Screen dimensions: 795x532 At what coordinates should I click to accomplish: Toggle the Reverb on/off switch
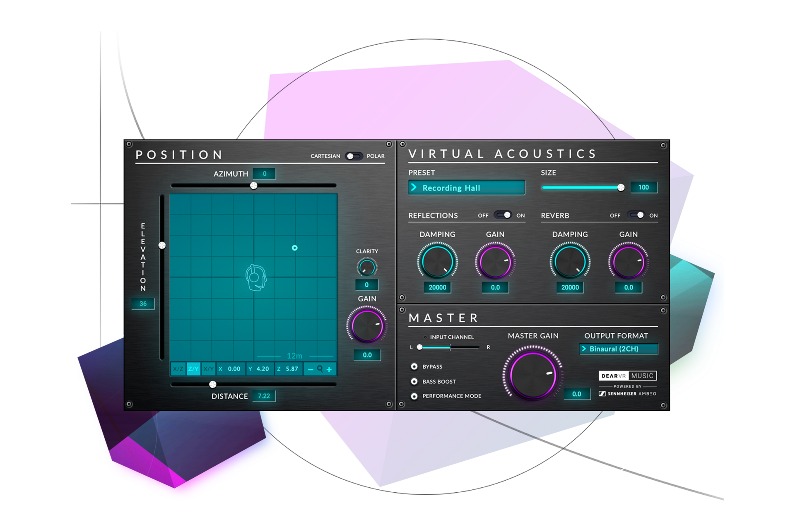pos(636,215)
